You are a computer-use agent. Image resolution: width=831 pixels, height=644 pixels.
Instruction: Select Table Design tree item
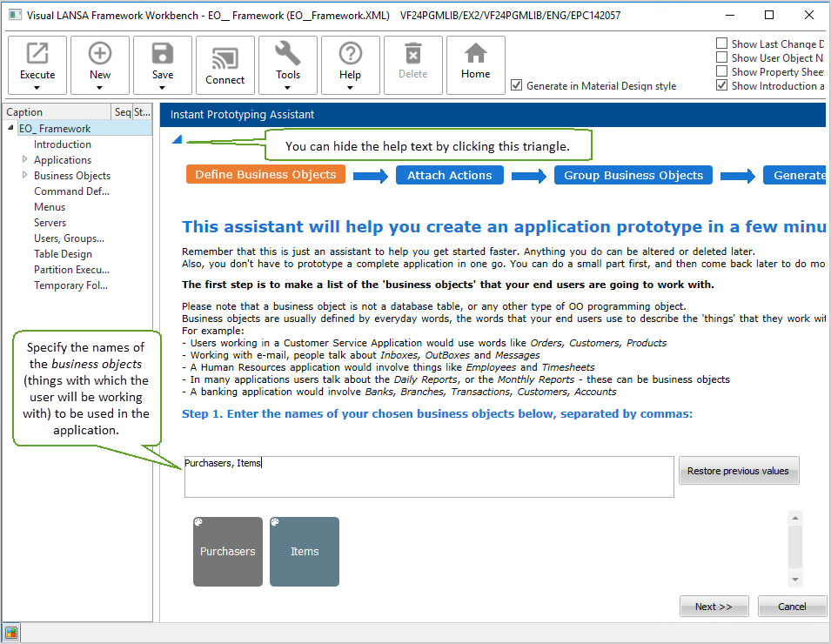tap(63, 254)
